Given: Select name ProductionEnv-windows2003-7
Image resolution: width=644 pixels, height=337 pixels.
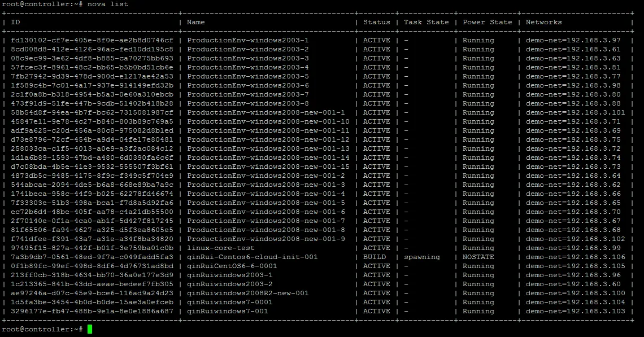Looking at the screenshot, I should [247, 94].
